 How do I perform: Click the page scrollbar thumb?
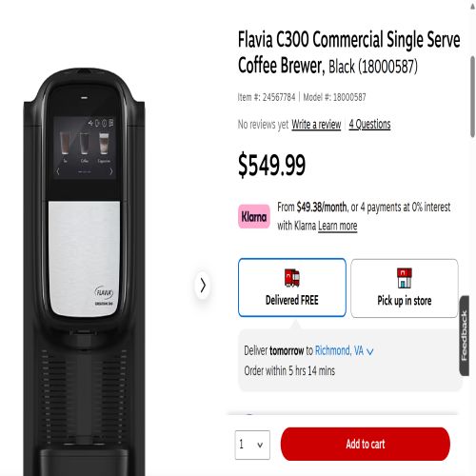click(x=472, y=96)
